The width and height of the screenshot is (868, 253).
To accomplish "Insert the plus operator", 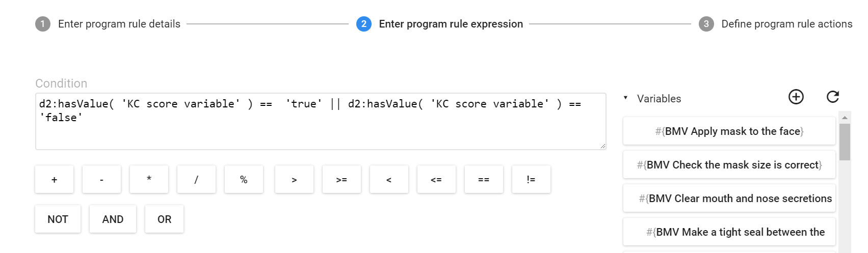I will pyautogui.click(x=54, y=179).
